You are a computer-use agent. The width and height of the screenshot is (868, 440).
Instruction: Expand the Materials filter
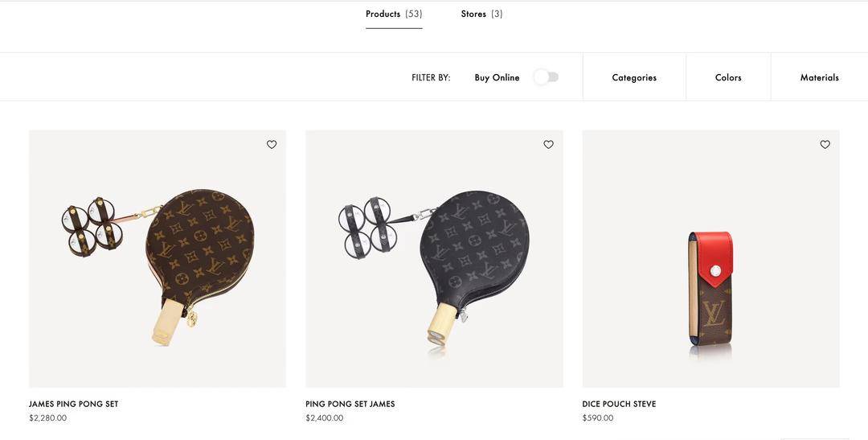click(x=819, y=78)
